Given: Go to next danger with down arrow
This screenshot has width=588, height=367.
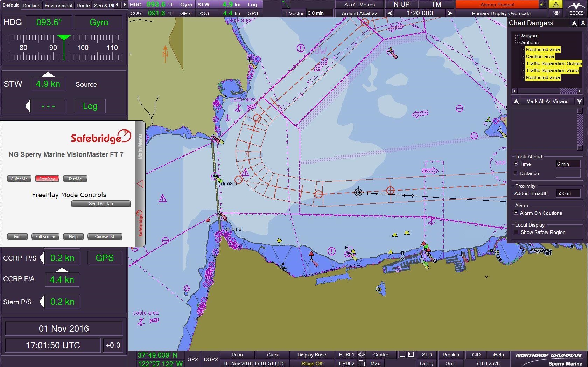Looking at the screenshot, I should coord(580,101).
